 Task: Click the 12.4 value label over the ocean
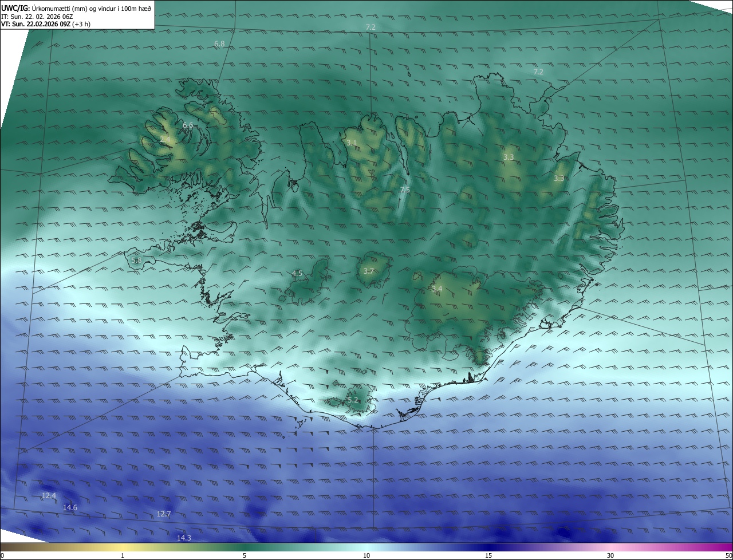click(x=49, y=495)
